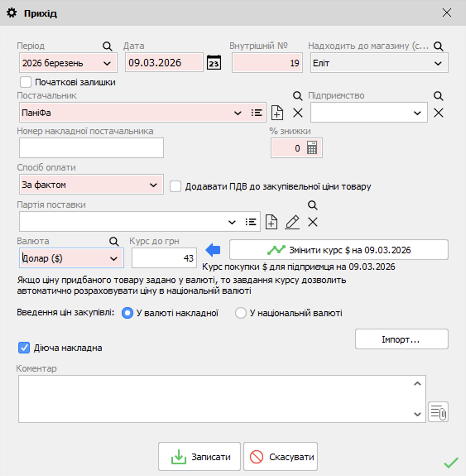Create a new supplier via the add-document icon
Screen dimensions: 466x476
(277, 112)
